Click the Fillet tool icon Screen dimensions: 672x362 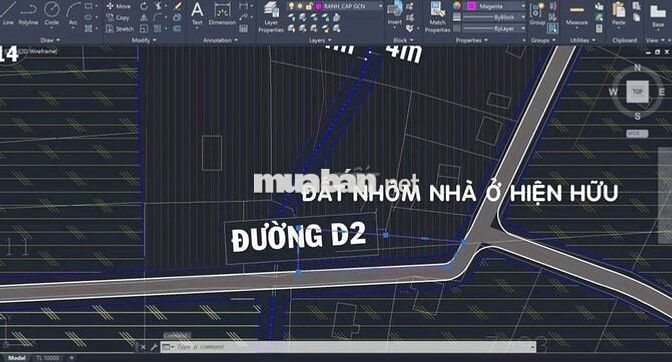pos(158,18)
